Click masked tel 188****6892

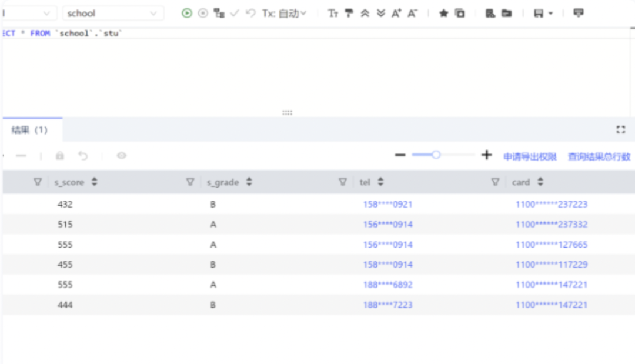[387, 285]
